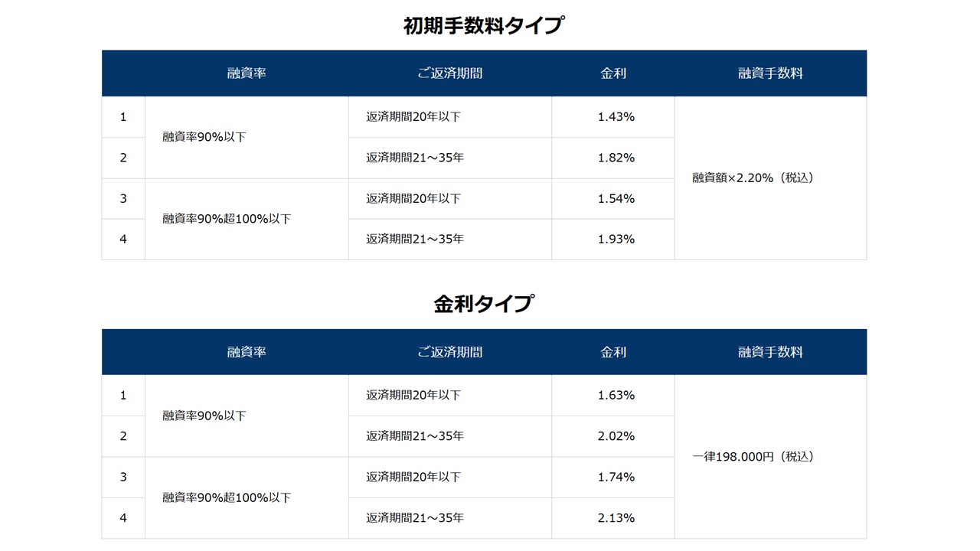The height and width of the screenshot is (551, 980).
Task: Select the 1.93% rate cell
Action: point(616,239)
